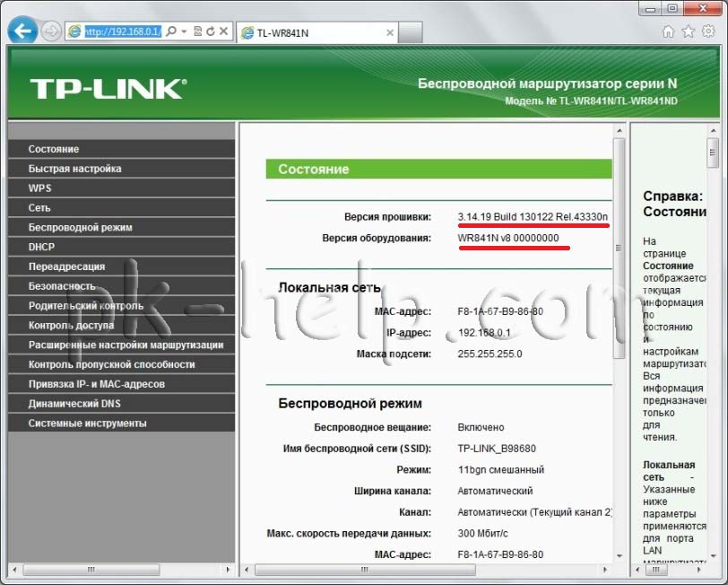Image resolution: width=728 pixels, height=585 pixels.
Task: Click the SSID value TP-LINK_B98680
Action: [x=497, y=449]
